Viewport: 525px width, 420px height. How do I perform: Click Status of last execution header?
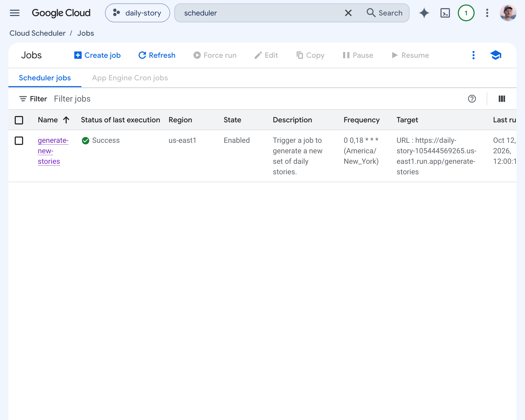120,120
